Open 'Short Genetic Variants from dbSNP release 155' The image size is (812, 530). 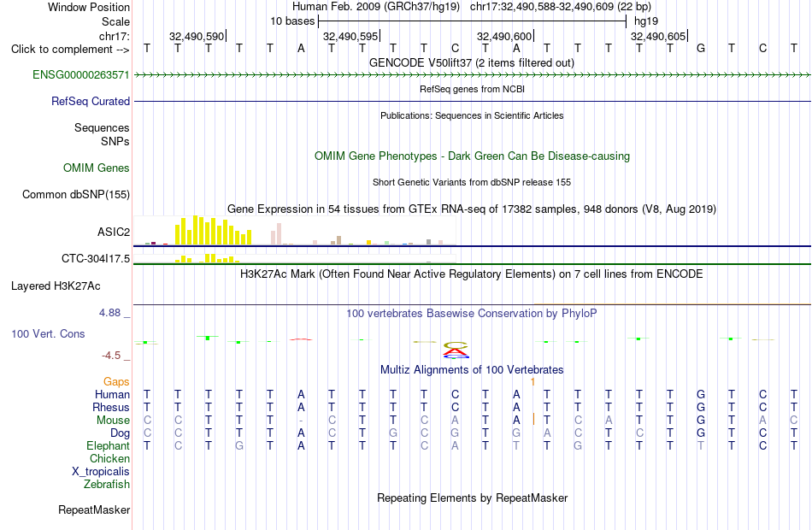[472, 182]
